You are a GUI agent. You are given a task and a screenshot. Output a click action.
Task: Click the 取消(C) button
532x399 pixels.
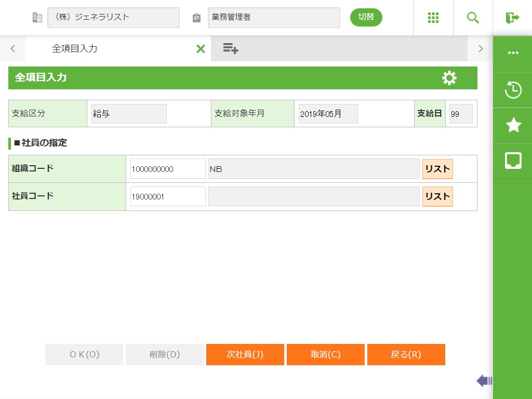[x=325, y=354]
